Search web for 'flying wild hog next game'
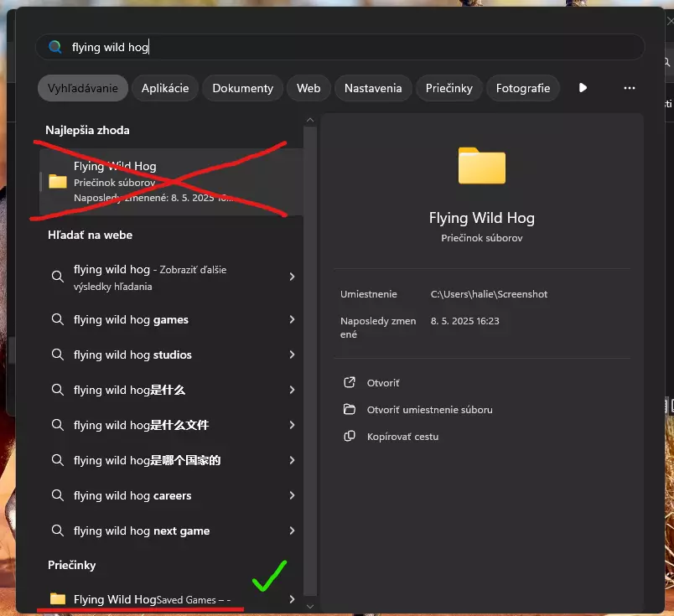This screenshot has height=616, width=674. (171, 531)
